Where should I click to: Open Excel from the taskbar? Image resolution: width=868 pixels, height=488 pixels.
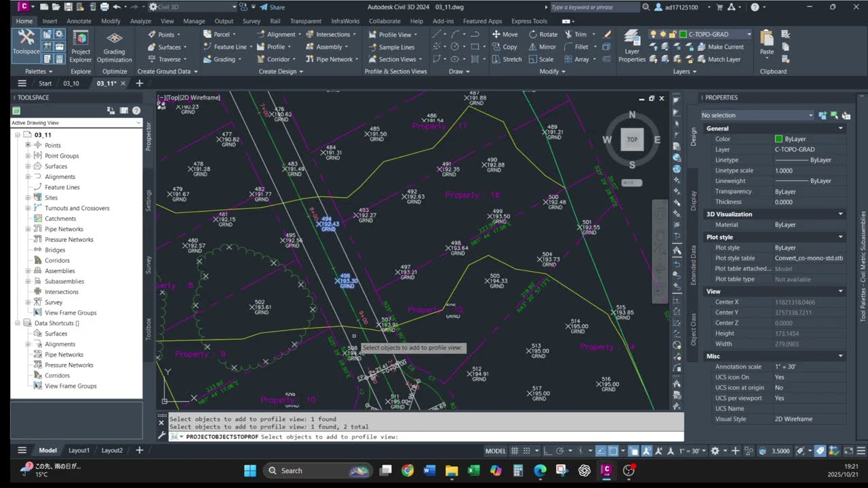coord(473,470)
